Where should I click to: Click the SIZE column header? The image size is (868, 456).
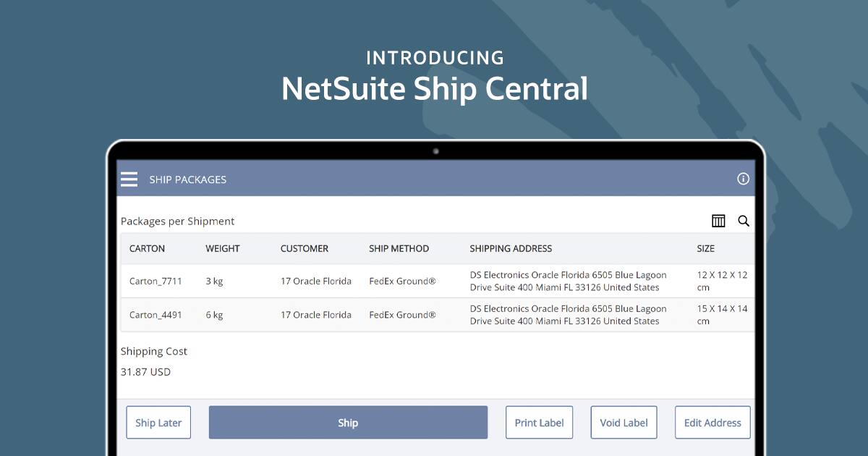coord(705,248)
